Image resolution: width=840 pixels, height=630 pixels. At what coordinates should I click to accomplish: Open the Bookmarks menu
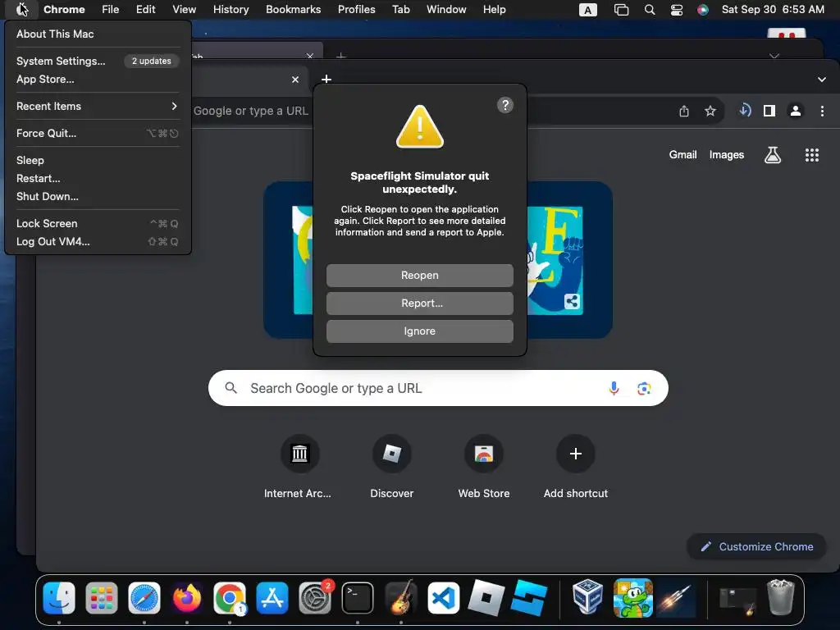click(293, 10)
